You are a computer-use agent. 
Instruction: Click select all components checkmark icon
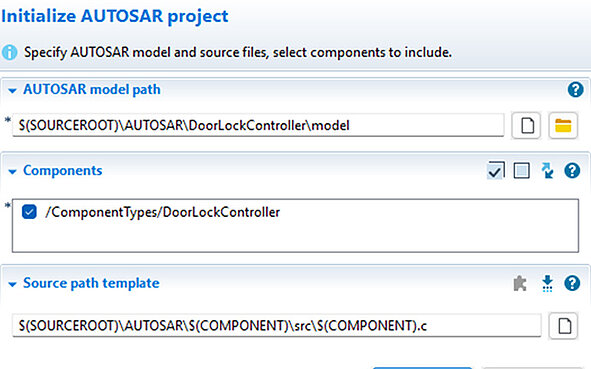tap(496, 170)
